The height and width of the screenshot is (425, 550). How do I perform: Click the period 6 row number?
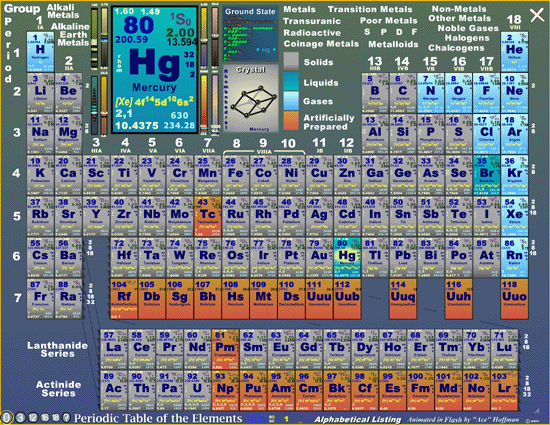click(x=16, y=256)
